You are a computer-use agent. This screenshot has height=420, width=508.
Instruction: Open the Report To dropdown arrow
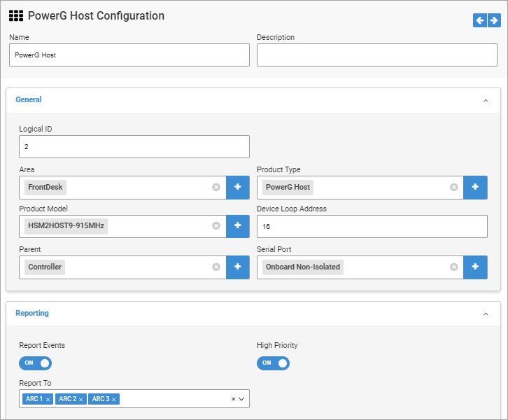pyautogui.click(x=241, y=399)
